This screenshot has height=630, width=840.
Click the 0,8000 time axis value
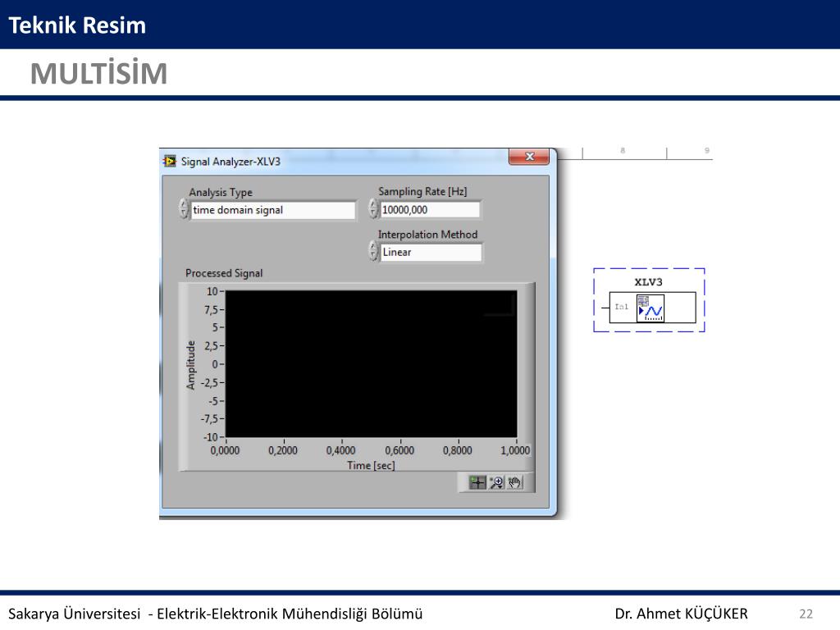(458, 450)
